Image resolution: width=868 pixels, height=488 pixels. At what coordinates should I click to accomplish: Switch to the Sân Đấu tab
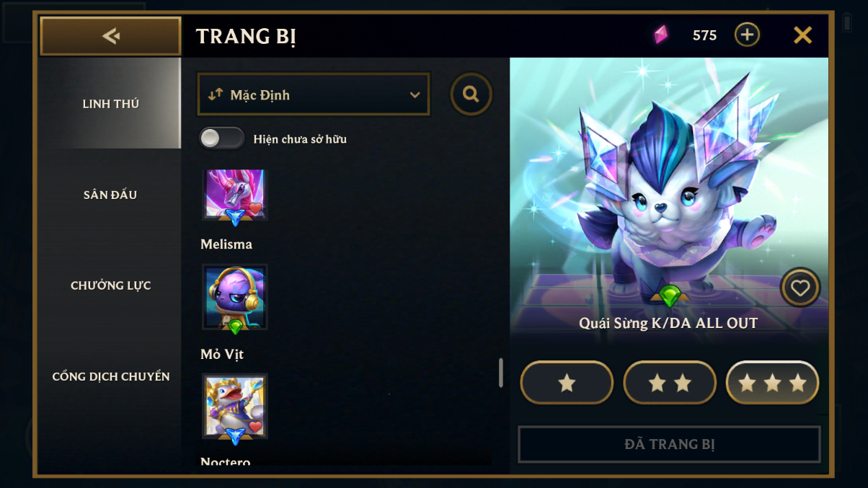coord(110,195)
